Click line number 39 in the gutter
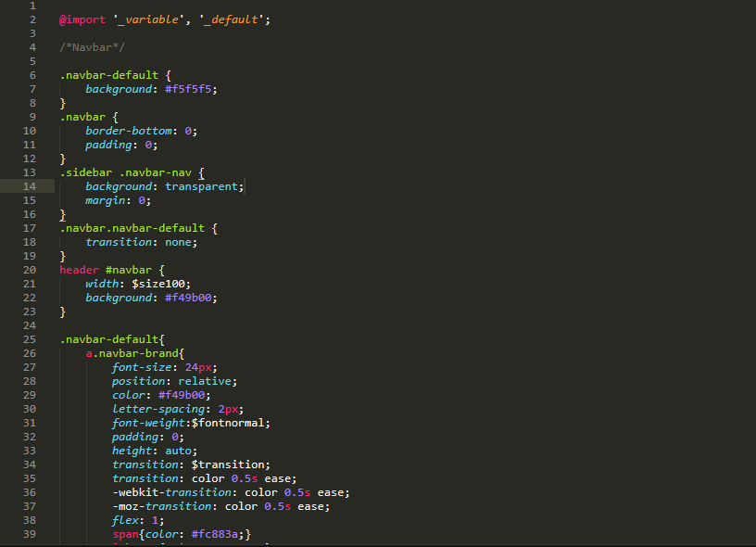 click(x=30, y=534)
